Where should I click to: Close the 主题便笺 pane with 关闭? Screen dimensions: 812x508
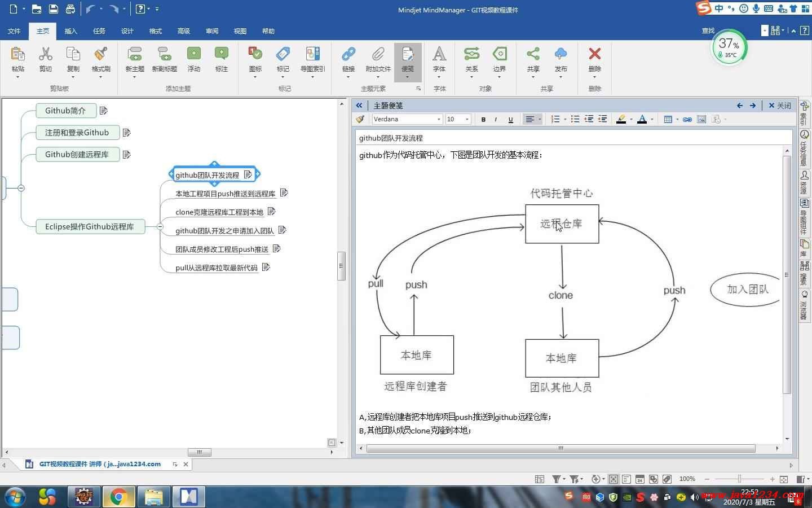(x=780, y=106)
